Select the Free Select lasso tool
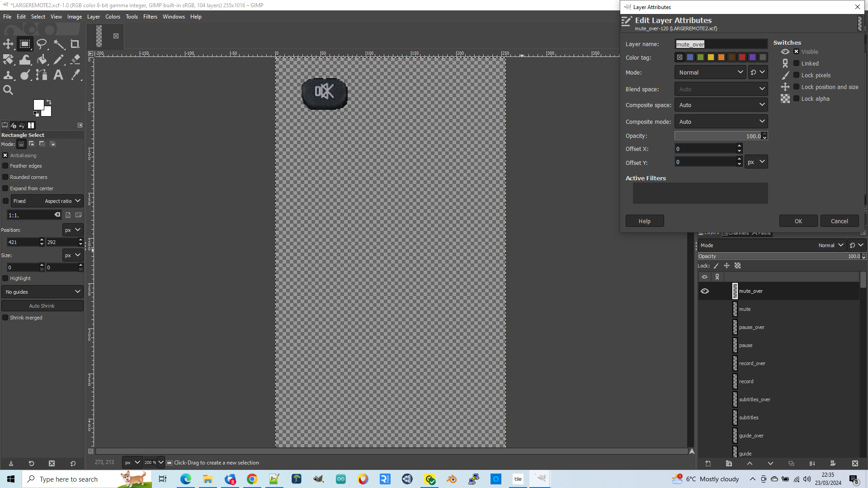 [x=42, y=44]
